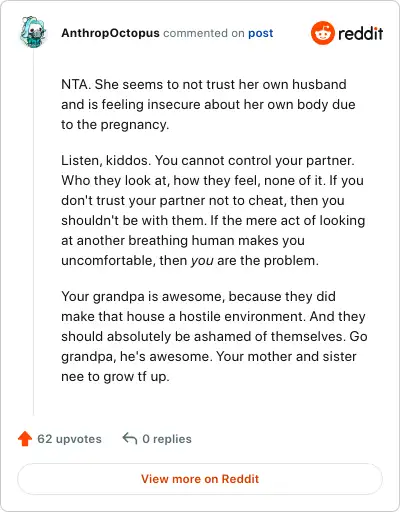Open the Reddit Snoo logo icon
Image resolution: width=400 pixels, height=512 pixels.
[x=322, y=33]
